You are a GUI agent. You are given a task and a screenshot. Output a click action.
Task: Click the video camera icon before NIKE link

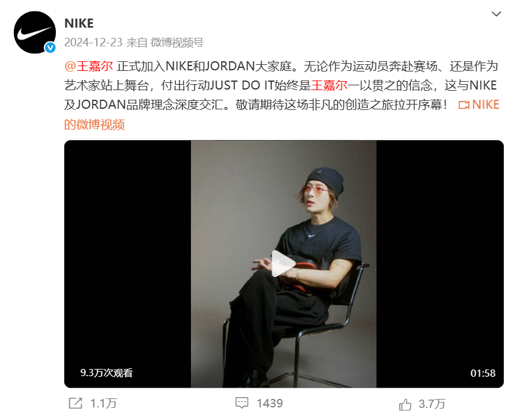[x=464, y=105]
